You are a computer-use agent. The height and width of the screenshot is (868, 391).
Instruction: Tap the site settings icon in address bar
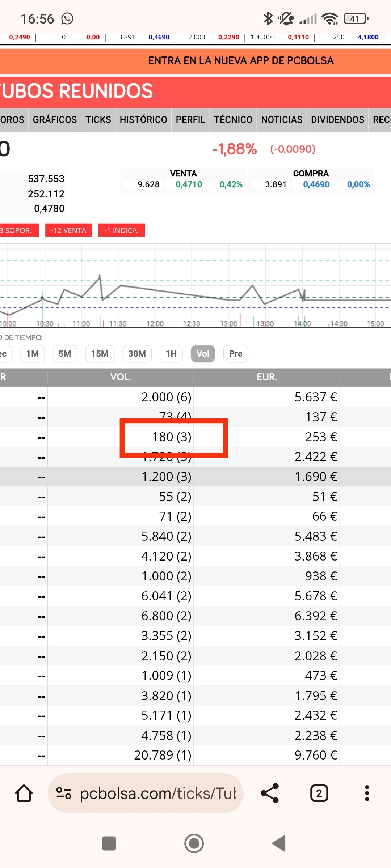pyautogui.click(x=64, y=793)
